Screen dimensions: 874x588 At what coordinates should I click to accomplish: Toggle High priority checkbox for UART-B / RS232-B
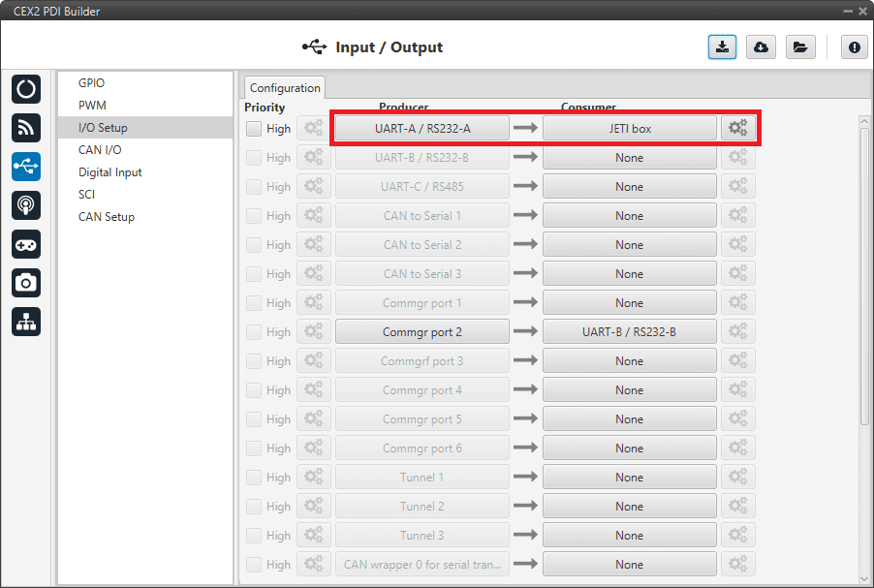click(x=254, y=158)
